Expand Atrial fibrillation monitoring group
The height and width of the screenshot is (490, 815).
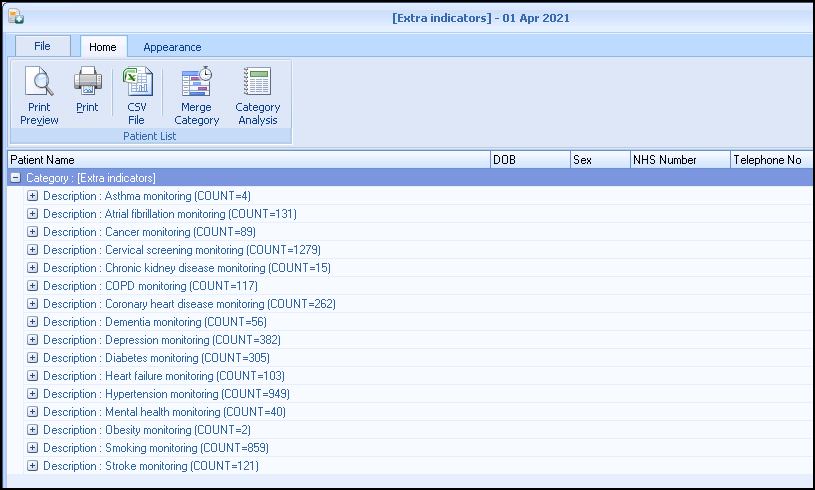tap(32, 214)
